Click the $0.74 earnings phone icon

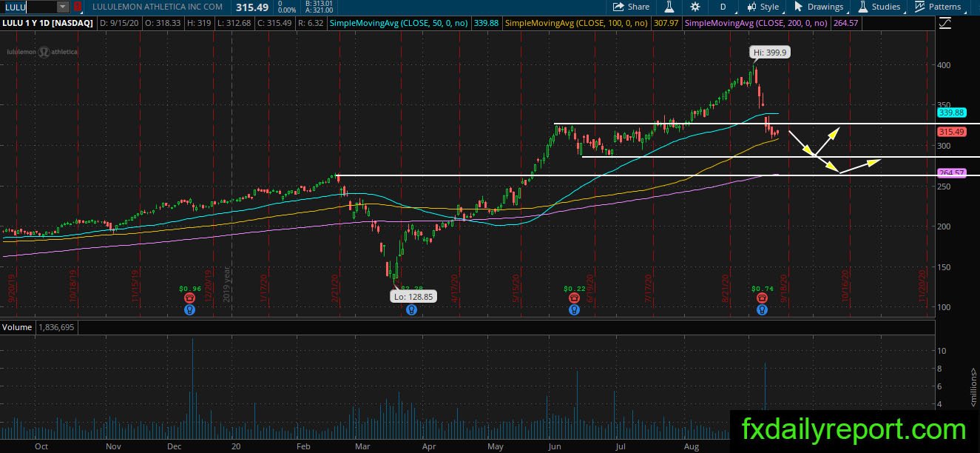[763, 298]
